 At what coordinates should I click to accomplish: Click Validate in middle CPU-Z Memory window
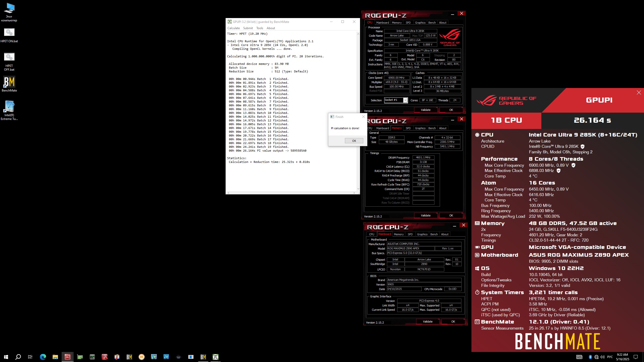tap(426, 215)
